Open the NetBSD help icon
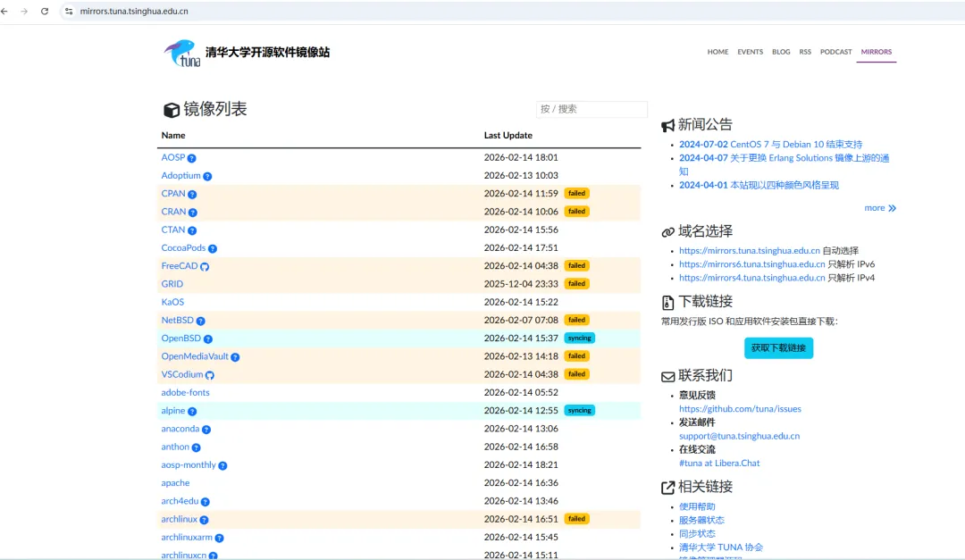 pyautogui.click(x=201, y=321)
